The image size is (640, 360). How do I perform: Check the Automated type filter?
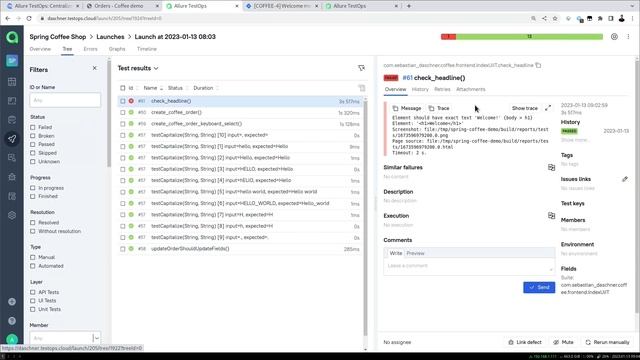click(x=33, y=266)
